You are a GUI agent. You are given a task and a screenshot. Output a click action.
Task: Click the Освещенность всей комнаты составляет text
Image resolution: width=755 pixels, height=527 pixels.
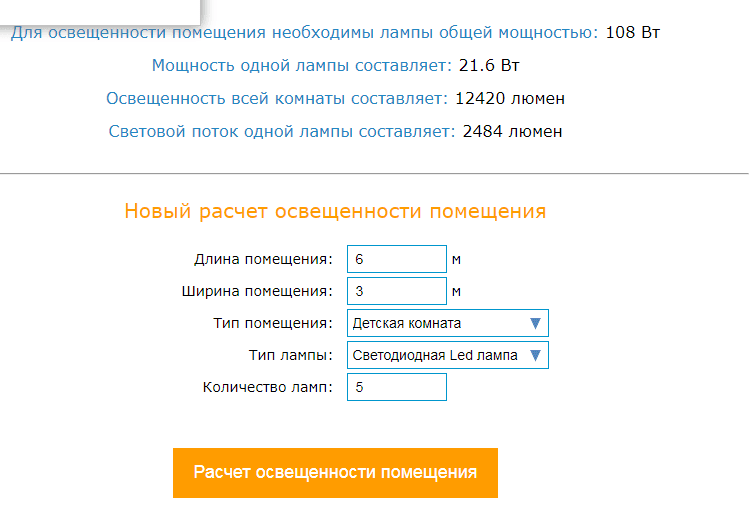[276, 99]
